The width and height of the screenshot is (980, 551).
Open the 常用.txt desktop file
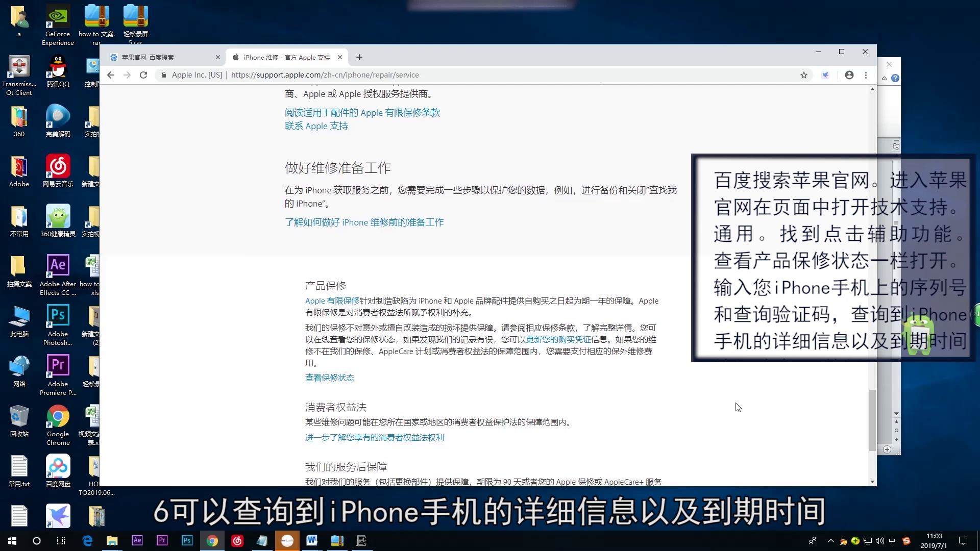(x=19, y=470)
